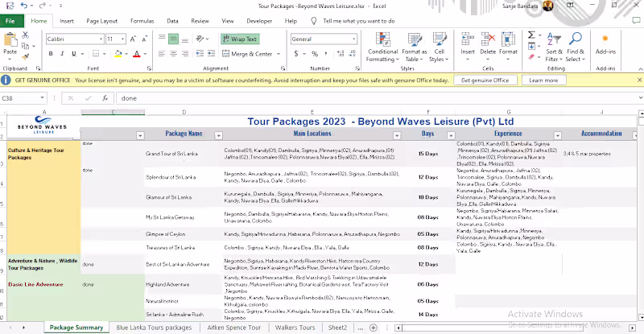Open Package Name column filter dropdown
The image size is (644, 334).
[218, 135]
